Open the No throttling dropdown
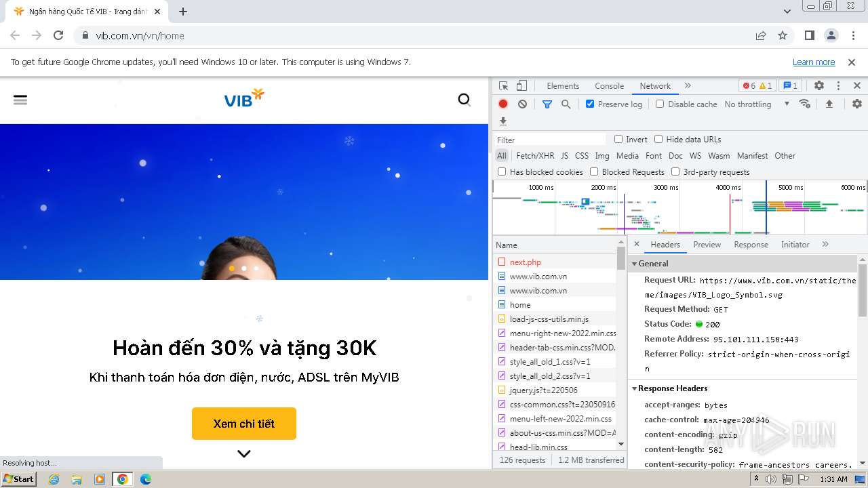This screenshot has width=868, height=488. (757, 104)
